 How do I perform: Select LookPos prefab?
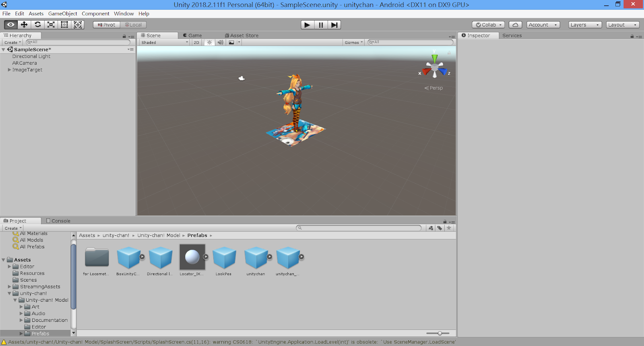pos(224,261)
